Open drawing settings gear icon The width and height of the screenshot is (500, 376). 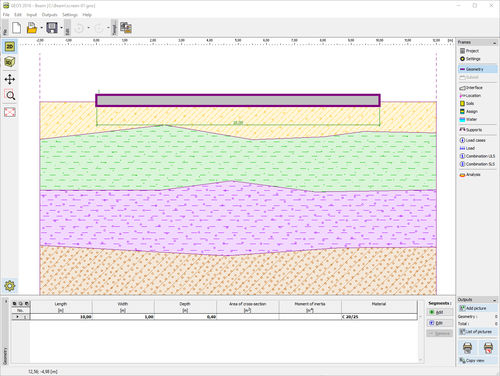click(10, 286)
